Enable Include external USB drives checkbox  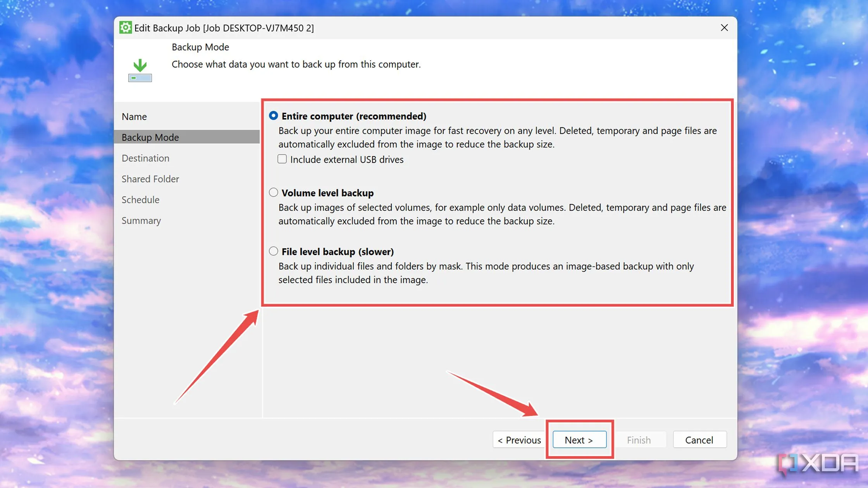[282, 159]
